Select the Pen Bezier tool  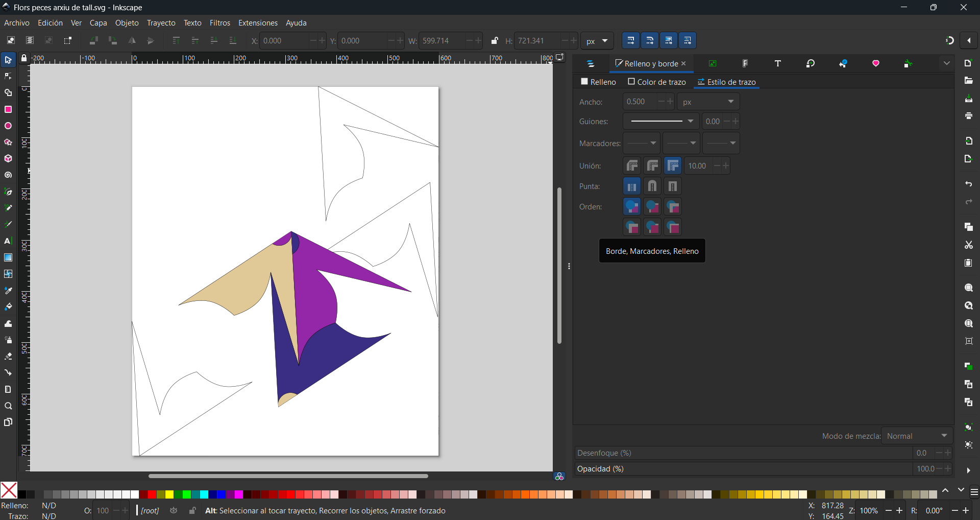coord(8,192)
